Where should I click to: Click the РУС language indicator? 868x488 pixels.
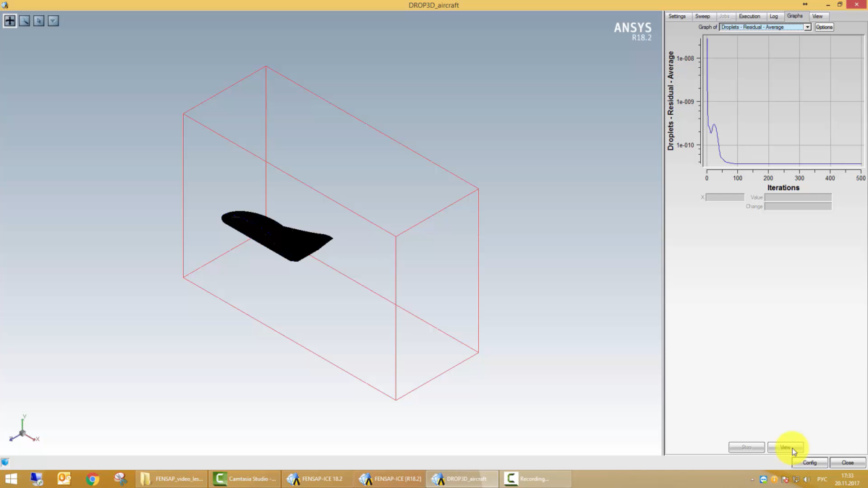(822, 479)
